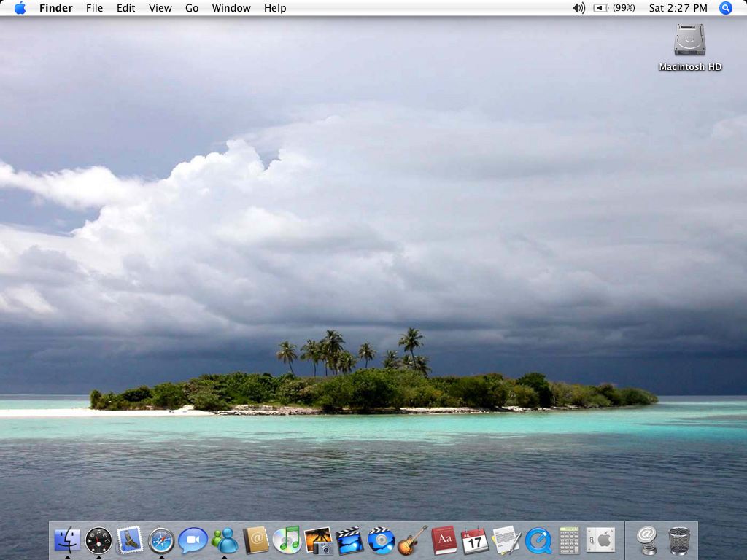The height and width of the screenshot is (560, 747).
Task: Launch iMovie clapperboard icon
Action: pos(349,540)
